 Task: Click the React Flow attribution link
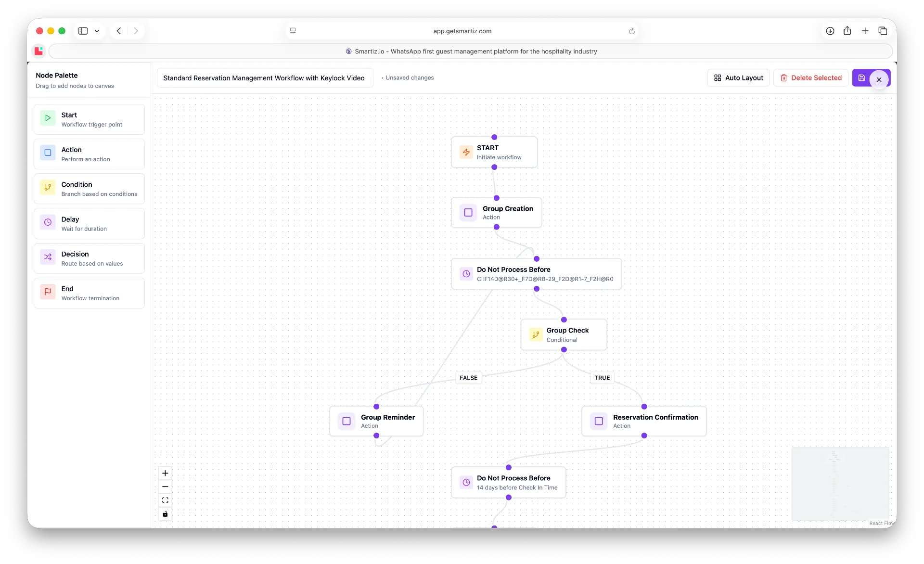pyautogui.click(x=882, y=523)
